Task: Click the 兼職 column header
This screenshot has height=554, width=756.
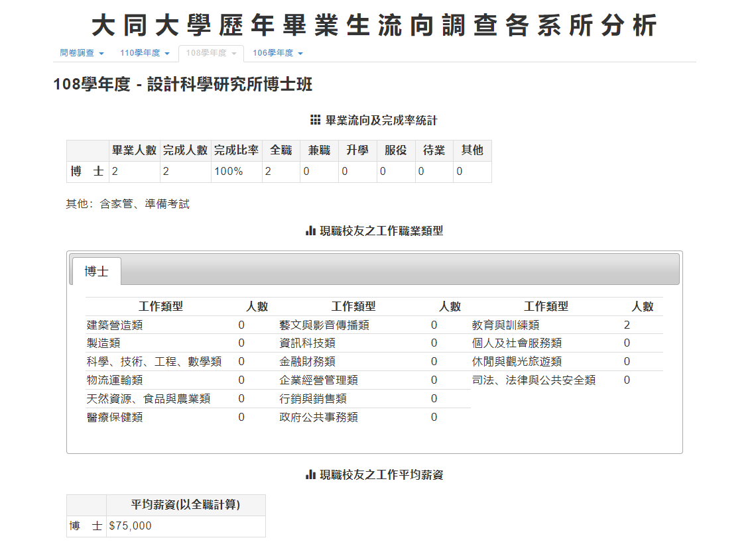Action: coord(319,150)
